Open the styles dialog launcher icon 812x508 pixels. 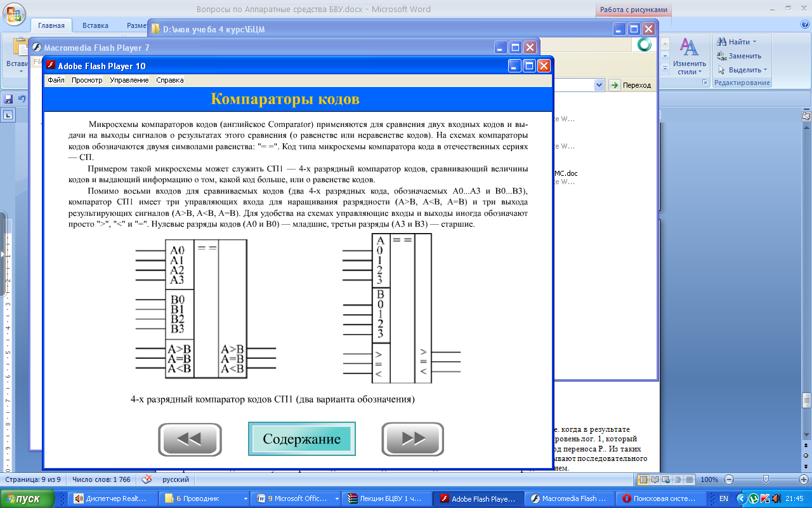pyautogui.click(x=704, y=83)
